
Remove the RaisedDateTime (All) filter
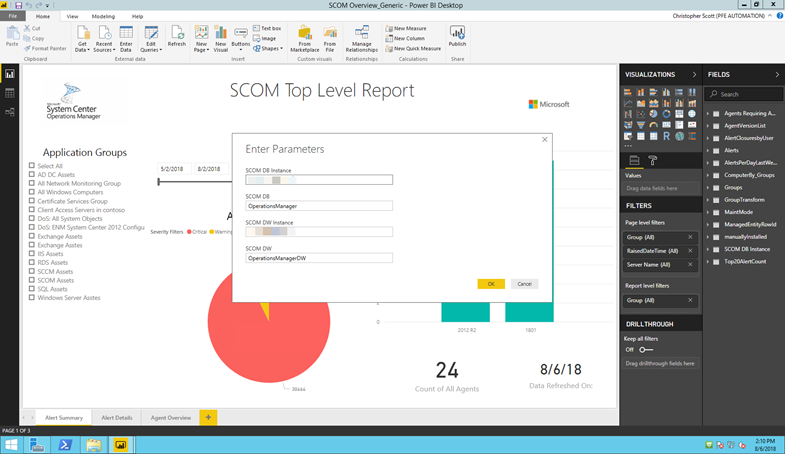(x=690, y=250)
